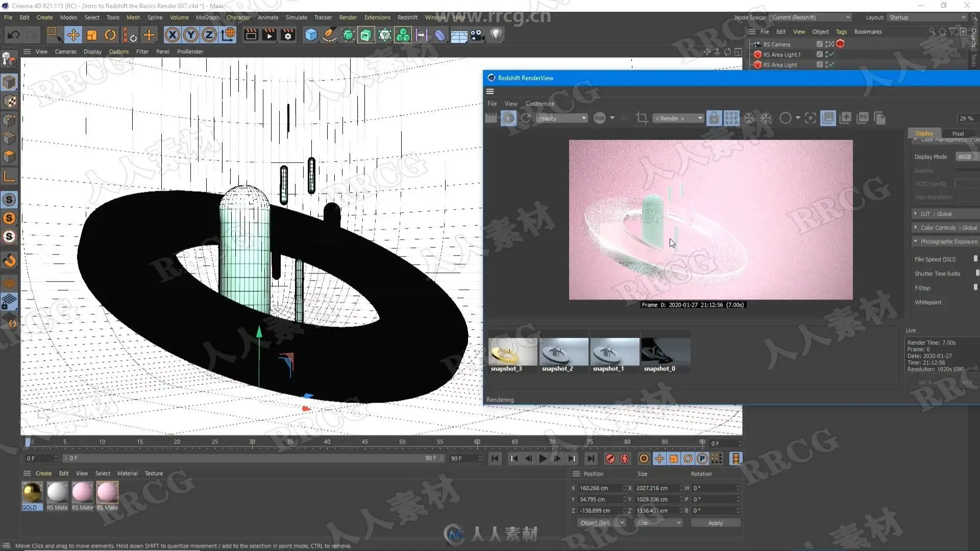Image resolution: width=980 pixels, height=551 pixels.
Task: Select the GOLD material swatch
Action: 32,493
